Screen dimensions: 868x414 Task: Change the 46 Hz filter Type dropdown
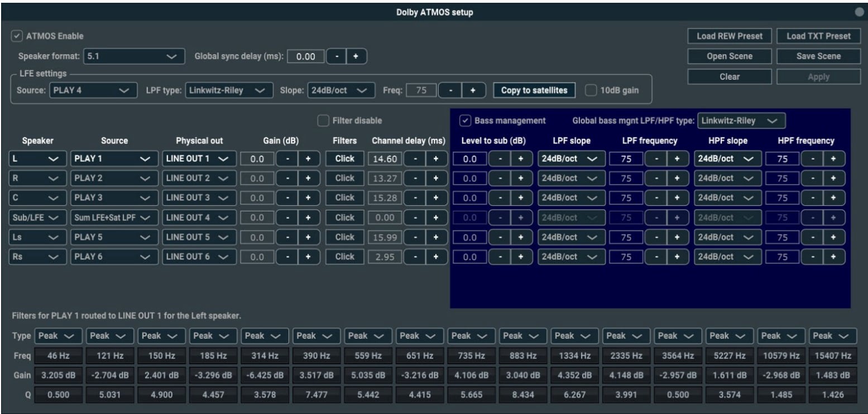[58, 336]
